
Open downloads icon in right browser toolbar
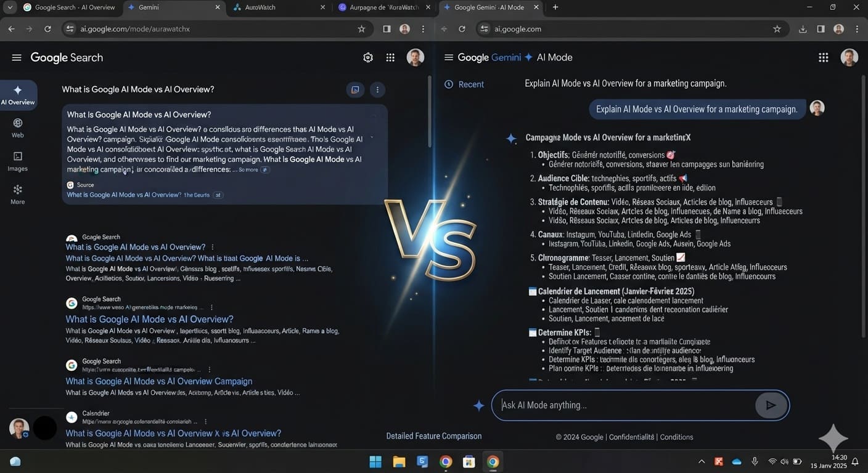point(803,29)
